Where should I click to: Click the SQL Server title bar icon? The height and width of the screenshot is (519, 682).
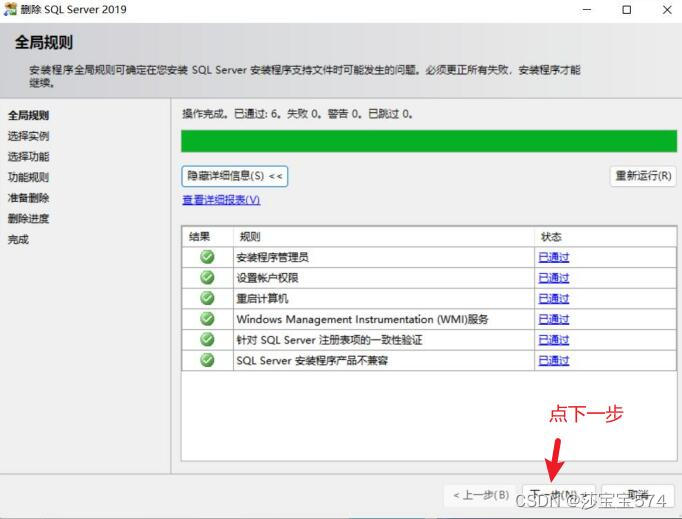coord(10,10)
